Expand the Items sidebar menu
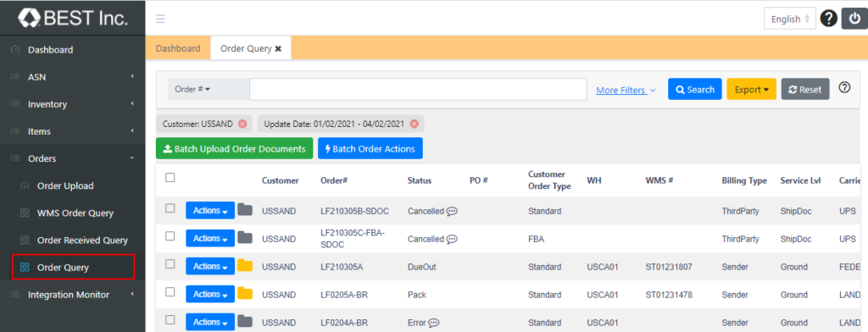868x332 pixels. pos(73,131)
